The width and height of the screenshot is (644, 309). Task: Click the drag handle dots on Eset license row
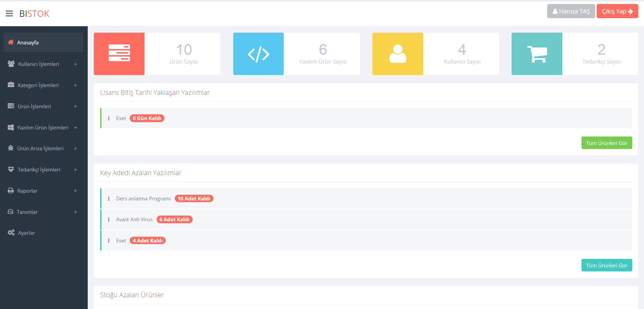tap(109, 118)
